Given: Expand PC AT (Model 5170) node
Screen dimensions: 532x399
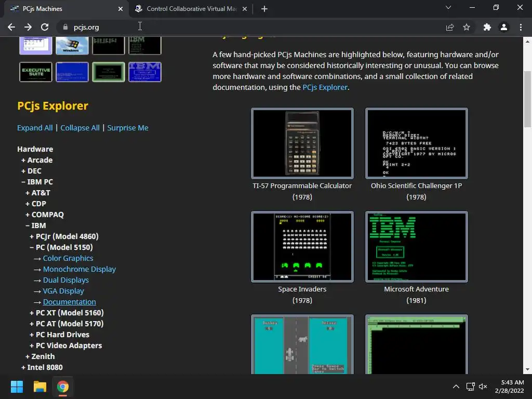Looking at the screenshot, I should click(67, 324).
